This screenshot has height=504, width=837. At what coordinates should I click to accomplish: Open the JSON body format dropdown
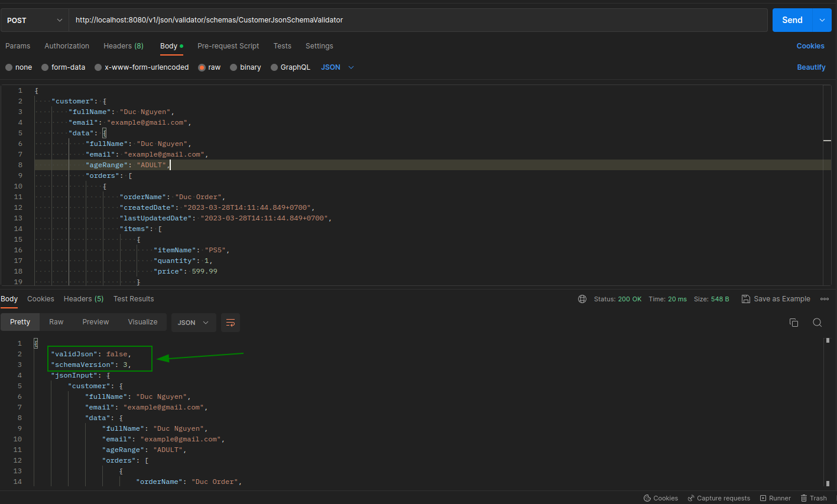[x=337, y=67]
